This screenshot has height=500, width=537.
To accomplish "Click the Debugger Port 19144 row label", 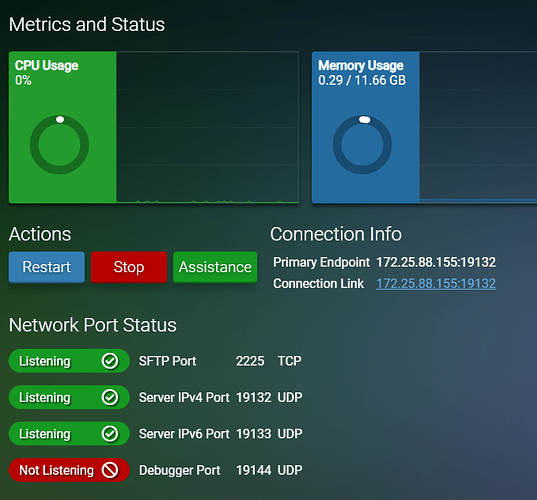I will click(x=179, y=470).
